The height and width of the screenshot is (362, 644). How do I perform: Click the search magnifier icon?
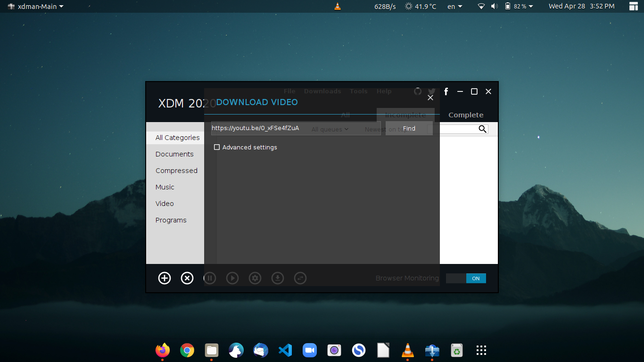[x=482, y=129]
